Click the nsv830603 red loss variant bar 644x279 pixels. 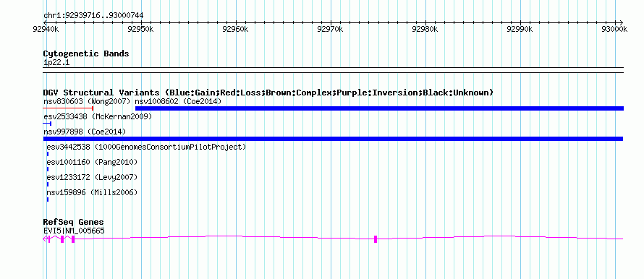(68, 108)
